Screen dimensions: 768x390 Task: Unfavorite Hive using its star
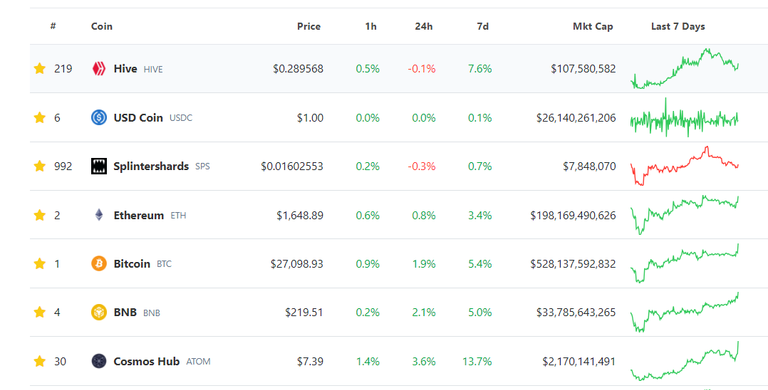[40, 69]
